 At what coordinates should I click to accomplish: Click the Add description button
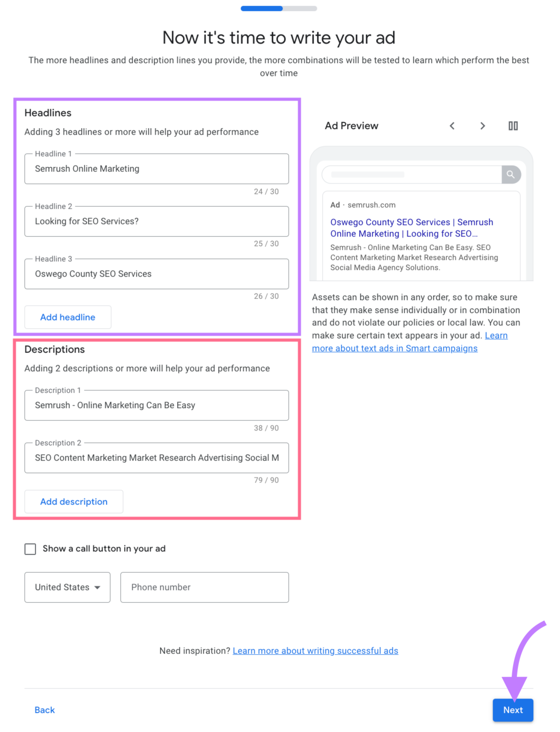pos(74,502)
